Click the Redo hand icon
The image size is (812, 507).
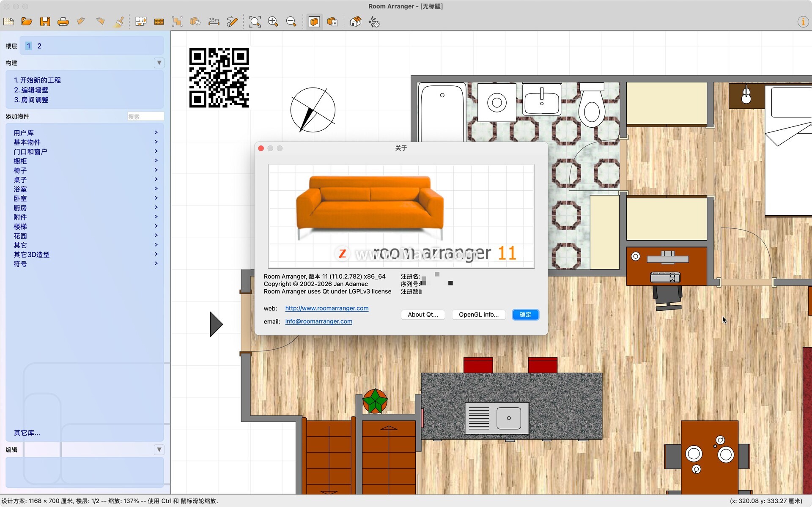[x=100, y=22]
